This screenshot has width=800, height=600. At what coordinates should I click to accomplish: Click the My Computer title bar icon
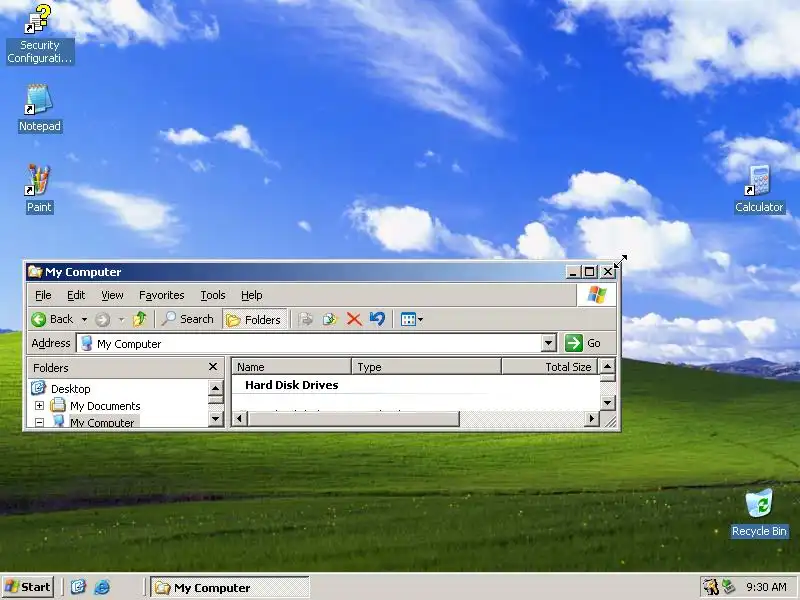click(35, 271)
